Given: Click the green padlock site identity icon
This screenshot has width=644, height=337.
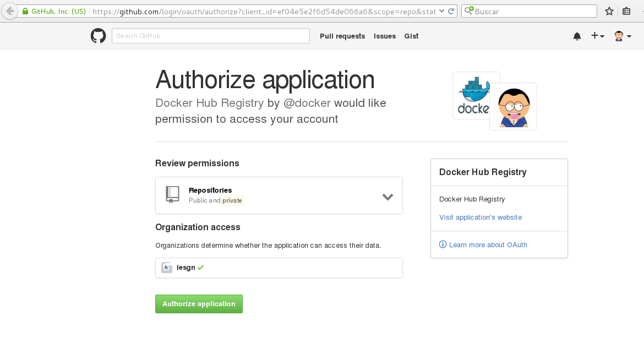Looking at the screenshot, I should (25, 11).
